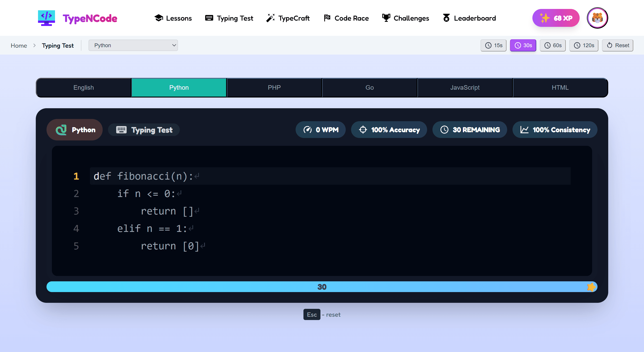Enable the 120s timer mode
Image resolution: width=644 pixels, height=352 pixels.
(x=583, y=45)
